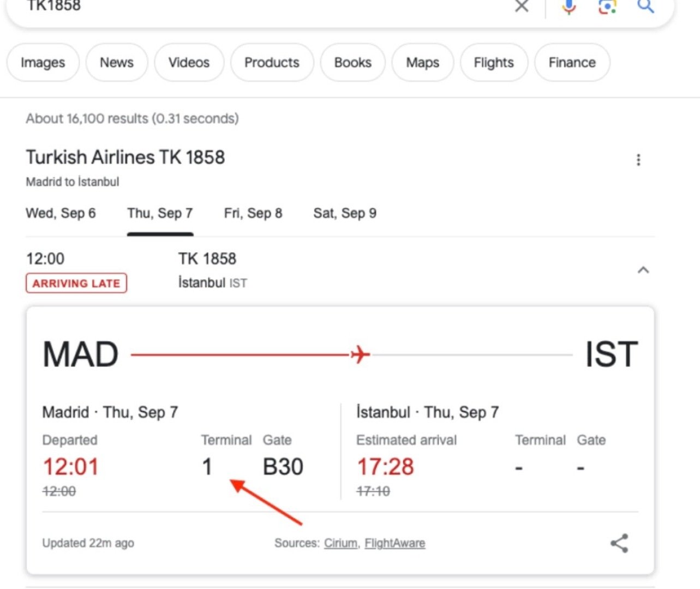700x589 pixels.
Task: Select the Images filter chip
Action: click(x=43, y=63)
